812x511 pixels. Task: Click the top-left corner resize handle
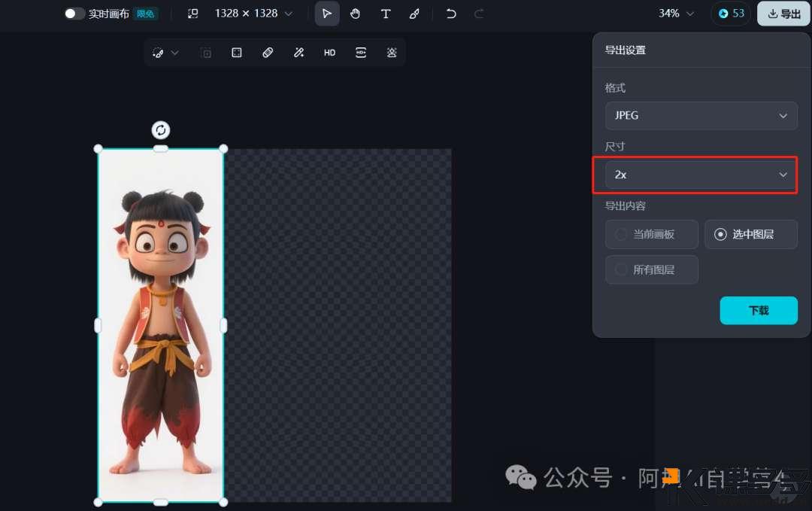coord(98,149)
